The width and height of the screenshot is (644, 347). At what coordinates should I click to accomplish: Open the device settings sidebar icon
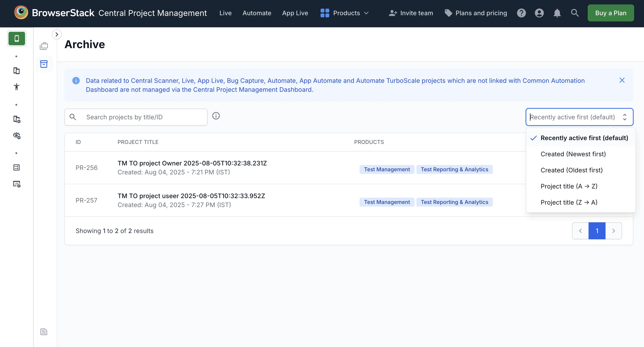point(17,119)
